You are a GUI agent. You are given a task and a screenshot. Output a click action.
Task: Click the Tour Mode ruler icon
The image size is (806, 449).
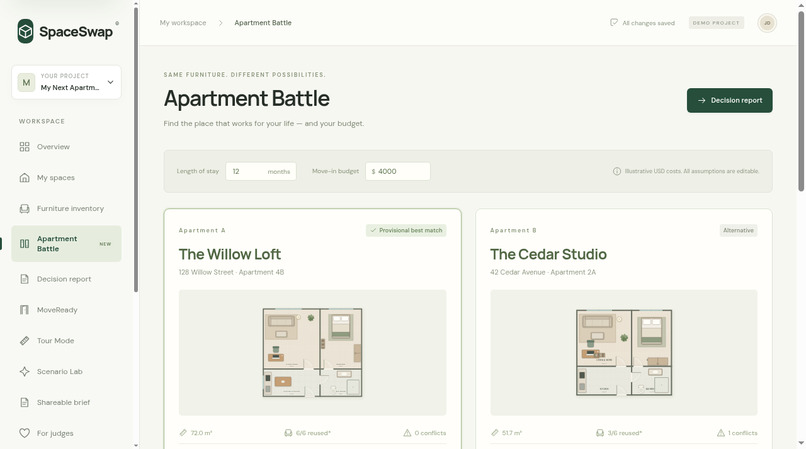24,340
